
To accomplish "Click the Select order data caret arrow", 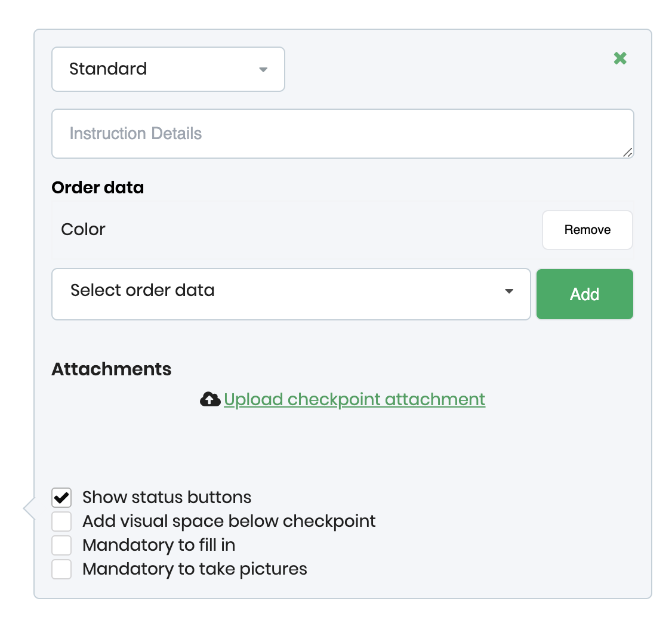I will pyautogui.click(x=509, y=291).
